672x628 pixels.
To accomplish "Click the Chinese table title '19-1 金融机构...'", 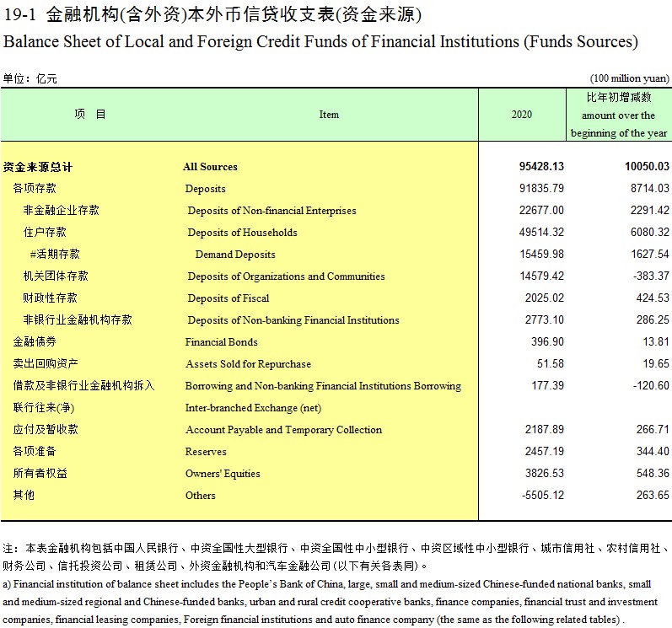I will click(212, 14).
